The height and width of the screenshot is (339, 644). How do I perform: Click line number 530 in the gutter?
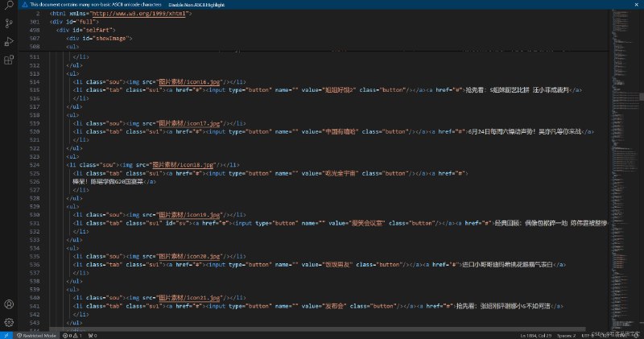(x=33, y=214)
